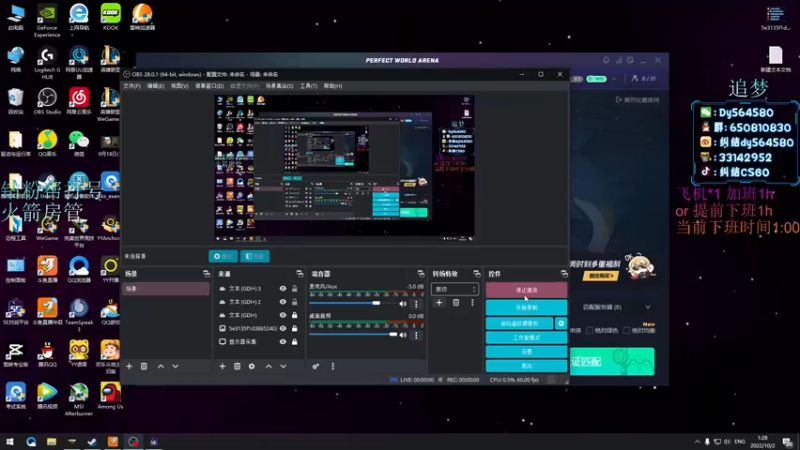This screenshot has height=450, width=800.
Task: Hide the 文本 (GDI+) source
Action: click(x=283, y=315)
